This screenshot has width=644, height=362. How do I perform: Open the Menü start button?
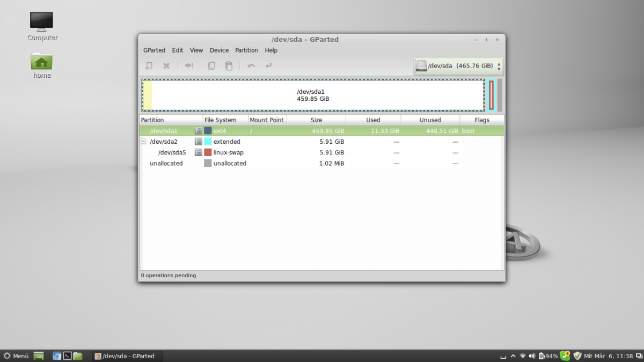16,356
